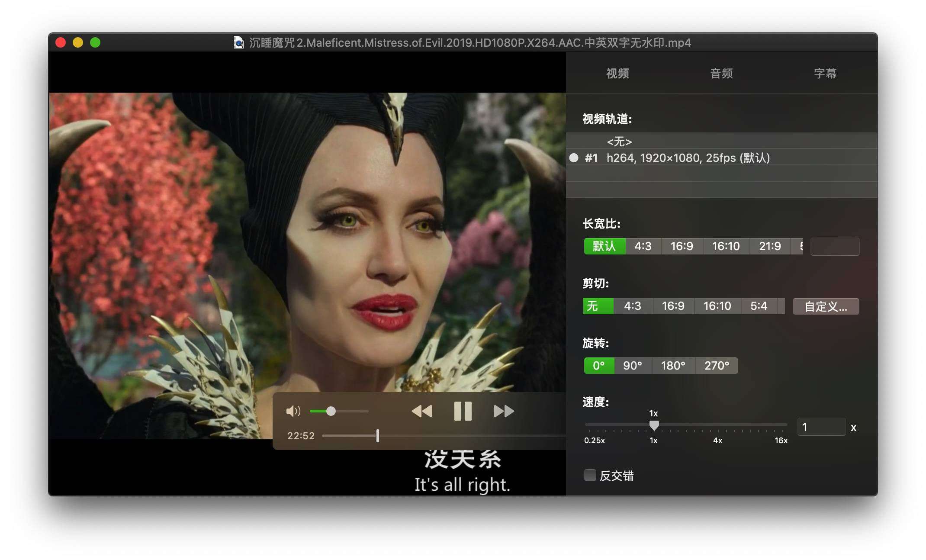Rewind with the fast-backward button
This screenshot has height=560, width=926.
click(422, 411)
